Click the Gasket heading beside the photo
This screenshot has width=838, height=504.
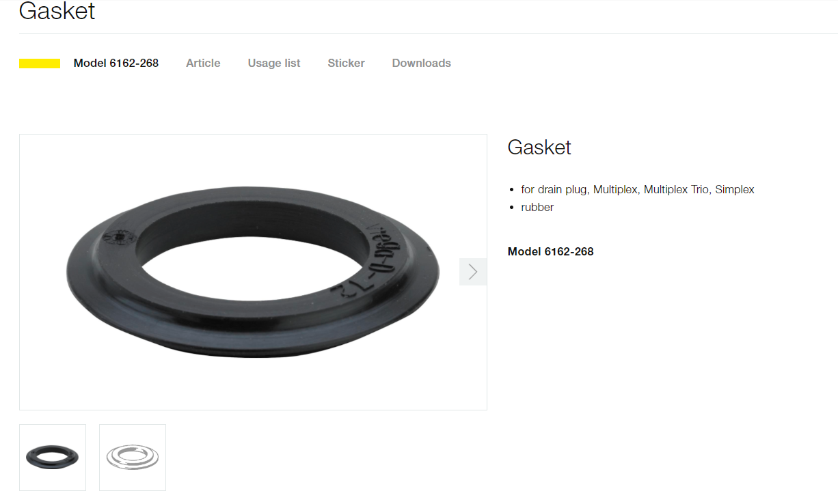539,148
